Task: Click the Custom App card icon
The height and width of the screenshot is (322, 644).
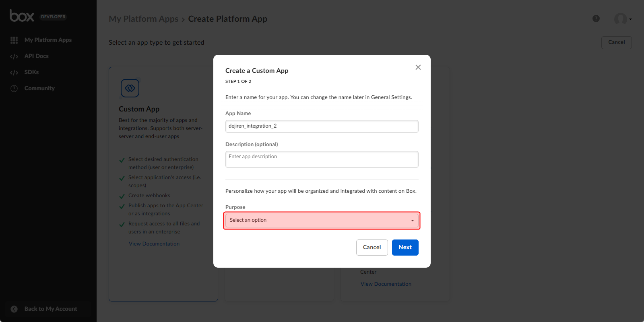Action: pyautogui.click(x=130, y=88)
